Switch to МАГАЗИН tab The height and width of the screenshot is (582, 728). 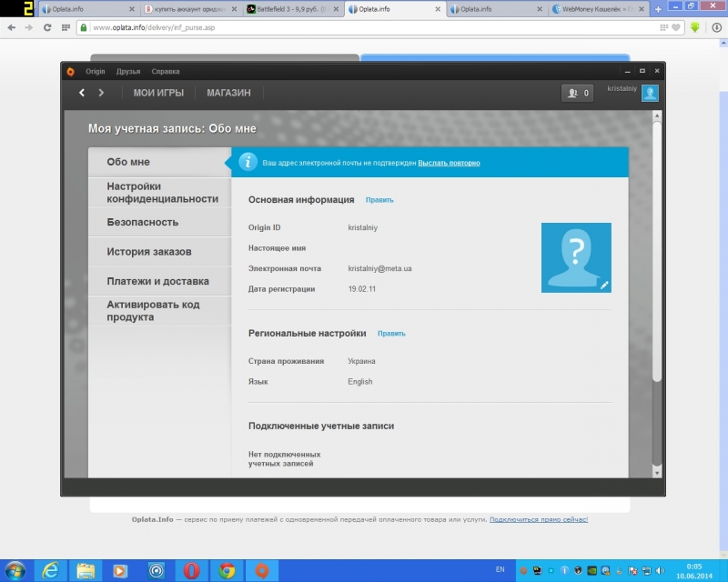(228, 93)
